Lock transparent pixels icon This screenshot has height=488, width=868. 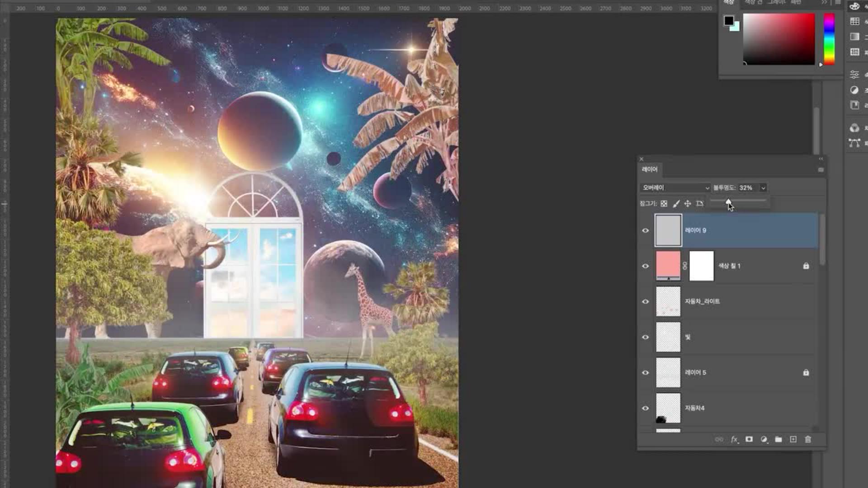tap(664, 204)
